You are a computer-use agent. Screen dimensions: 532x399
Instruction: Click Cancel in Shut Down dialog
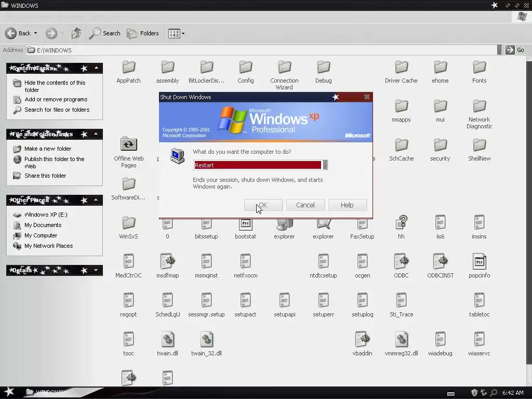305,205
